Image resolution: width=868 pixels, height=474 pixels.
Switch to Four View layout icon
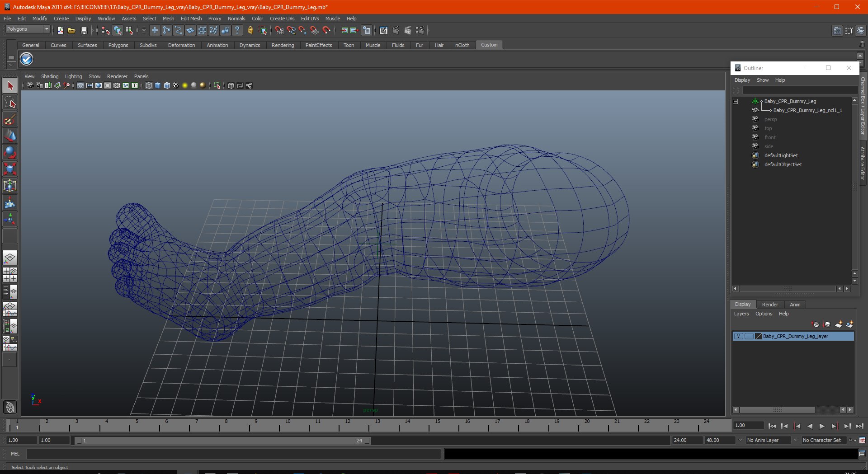click(x=10, y=275)
